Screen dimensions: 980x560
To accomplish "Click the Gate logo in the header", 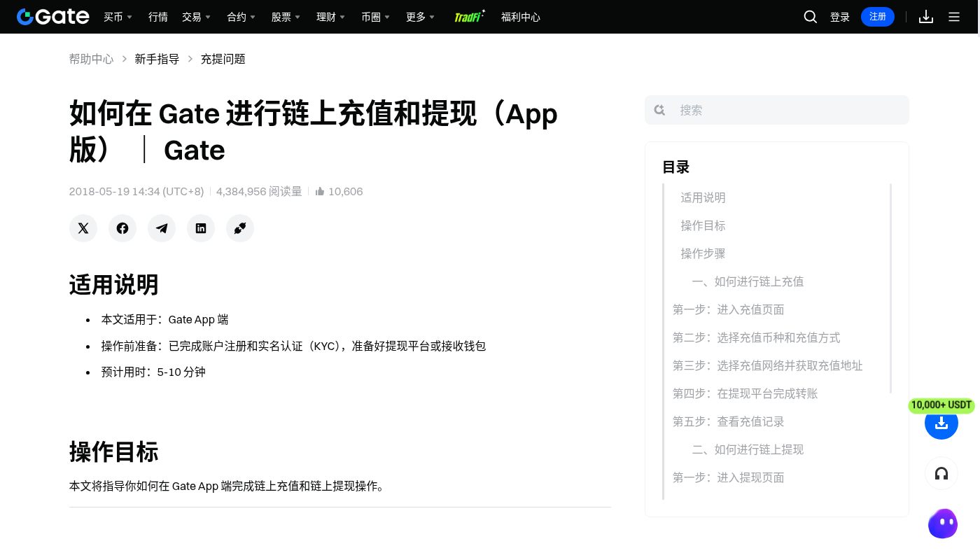I will (53, 17).
